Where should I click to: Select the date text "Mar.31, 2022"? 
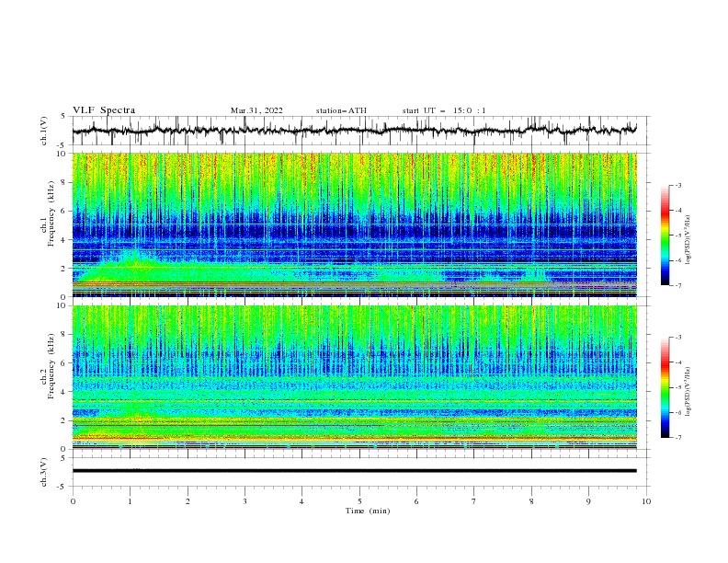pos(256,110)
